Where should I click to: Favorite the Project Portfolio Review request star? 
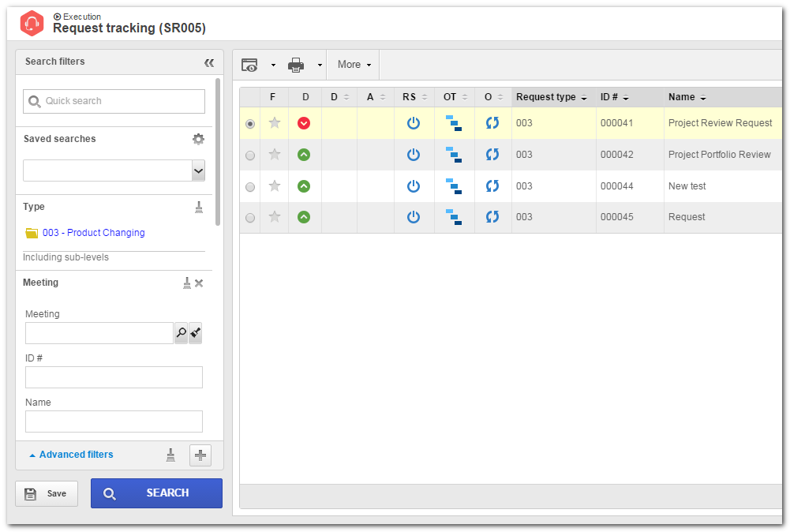[275, 155]
